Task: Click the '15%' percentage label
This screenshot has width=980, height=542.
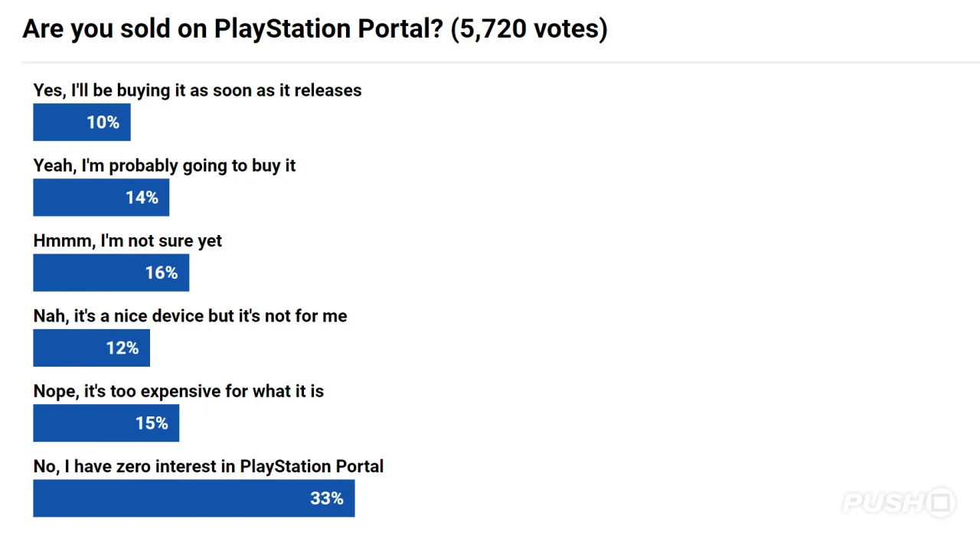Action: (152, 423)
